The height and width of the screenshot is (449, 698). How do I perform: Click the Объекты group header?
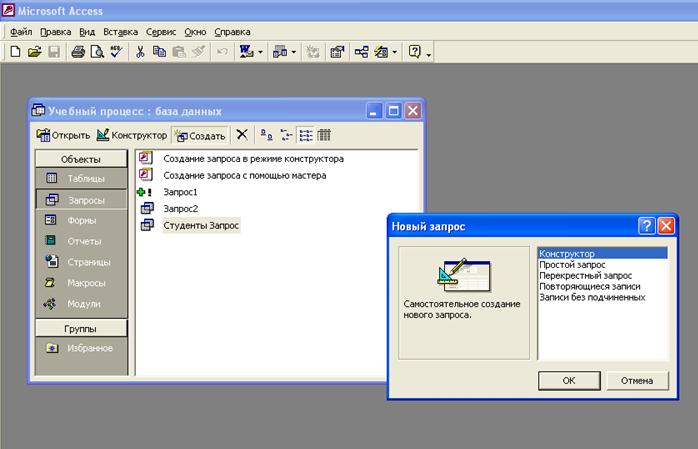click(x=81, y=159)
